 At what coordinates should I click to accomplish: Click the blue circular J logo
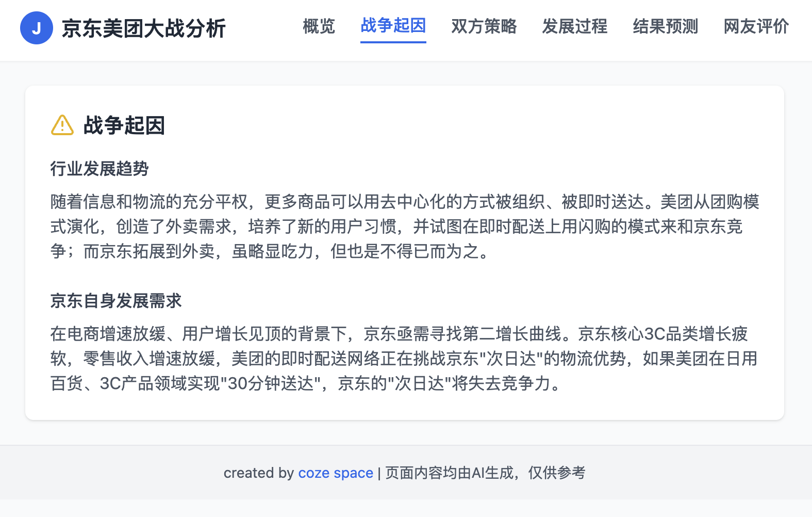pyautogui.click(x=36, y=28)
